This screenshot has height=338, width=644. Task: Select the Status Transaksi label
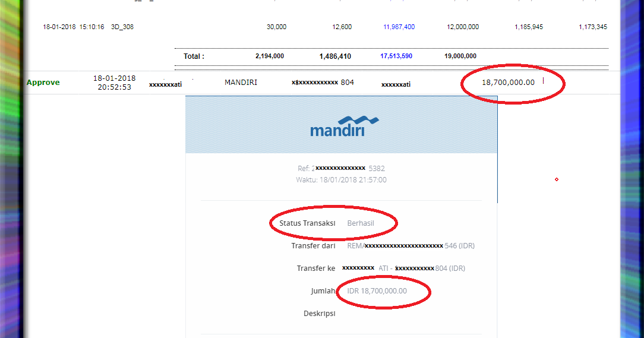(x=307, y=223)
